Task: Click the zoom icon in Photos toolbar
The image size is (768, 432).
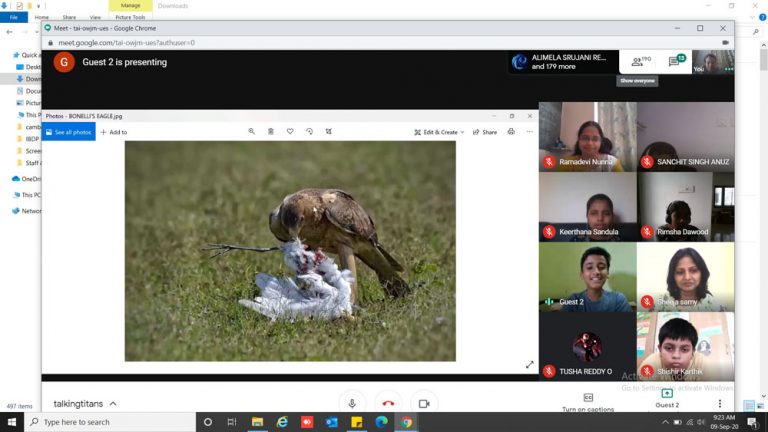Action: coord(251,131)
